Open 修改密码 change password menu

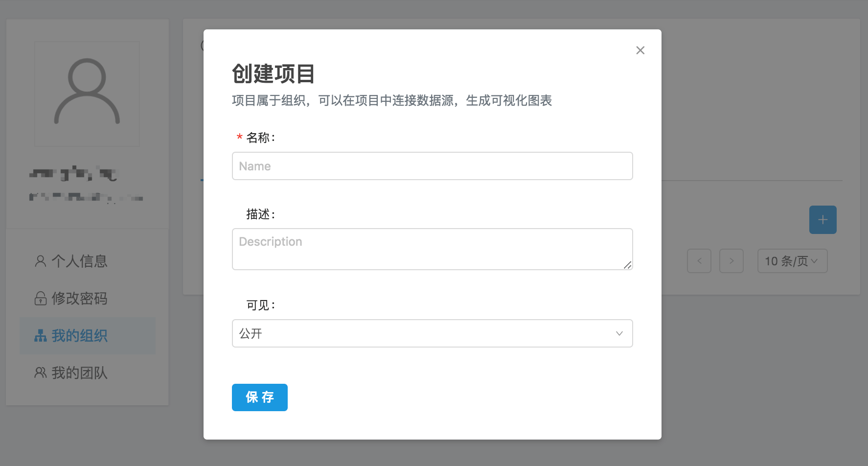79,299
